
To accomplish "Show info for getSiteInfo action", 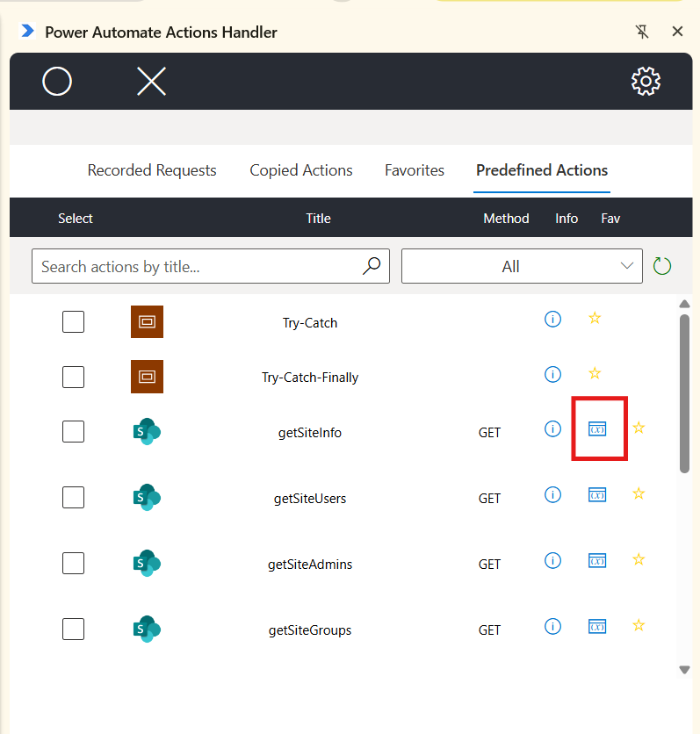I will coord(552,428).
